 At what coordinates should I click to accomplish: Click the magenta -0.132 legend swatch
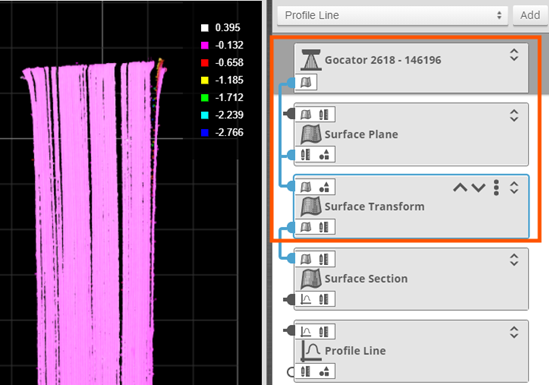point(205,46)
